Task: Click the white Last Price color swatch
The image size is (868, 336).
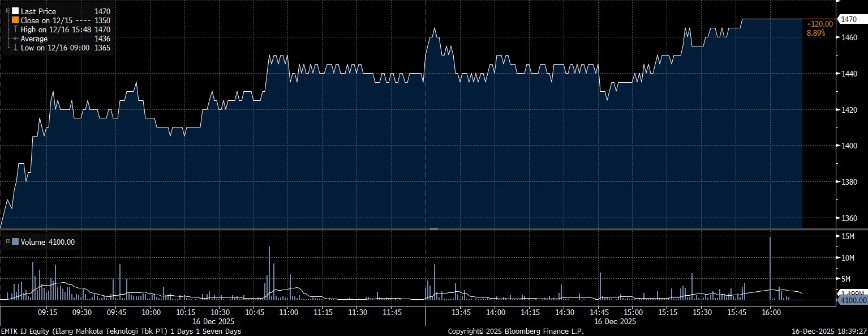Action: [15, 11]
